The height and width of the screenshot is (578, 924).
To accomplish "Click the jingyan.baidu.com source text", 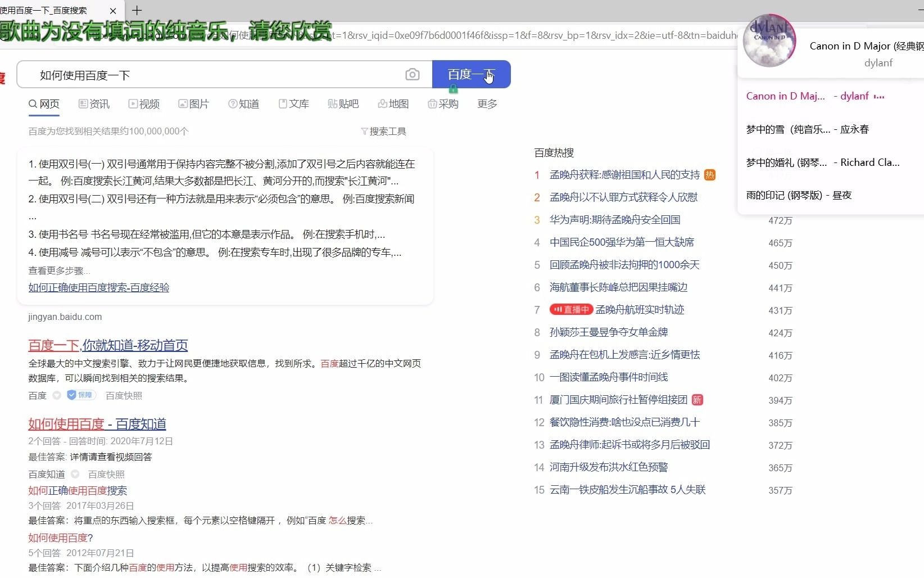I will click(65, 317).
